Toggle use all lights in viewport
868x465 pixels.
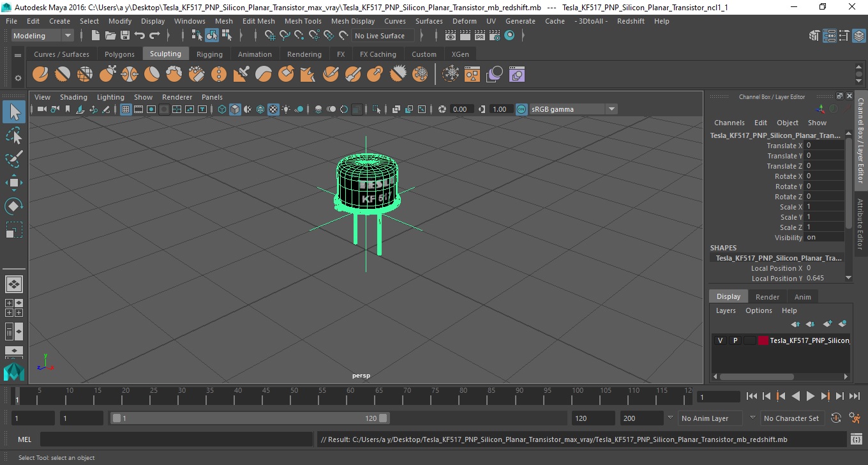coord(286,109)
